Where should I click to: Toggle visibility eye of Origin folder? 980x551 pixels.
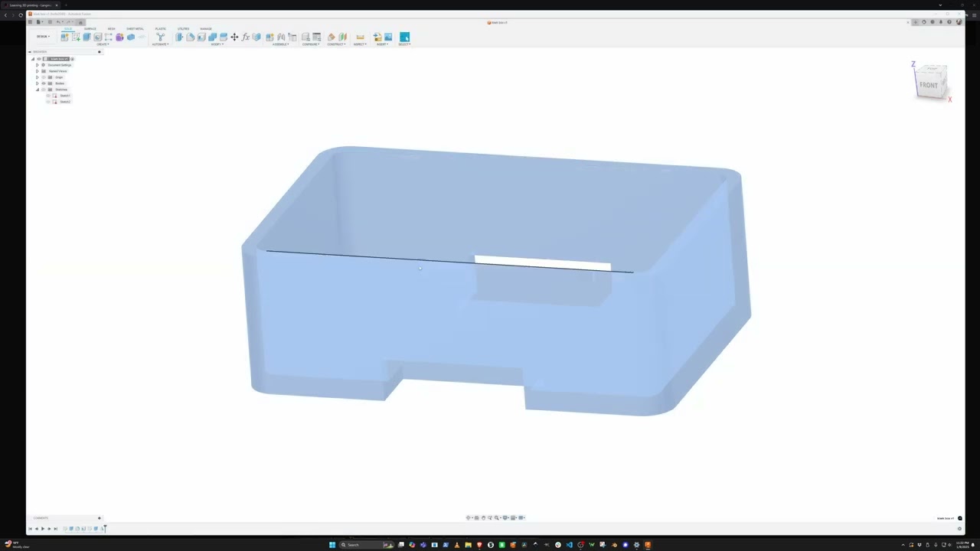click(44, 77)
